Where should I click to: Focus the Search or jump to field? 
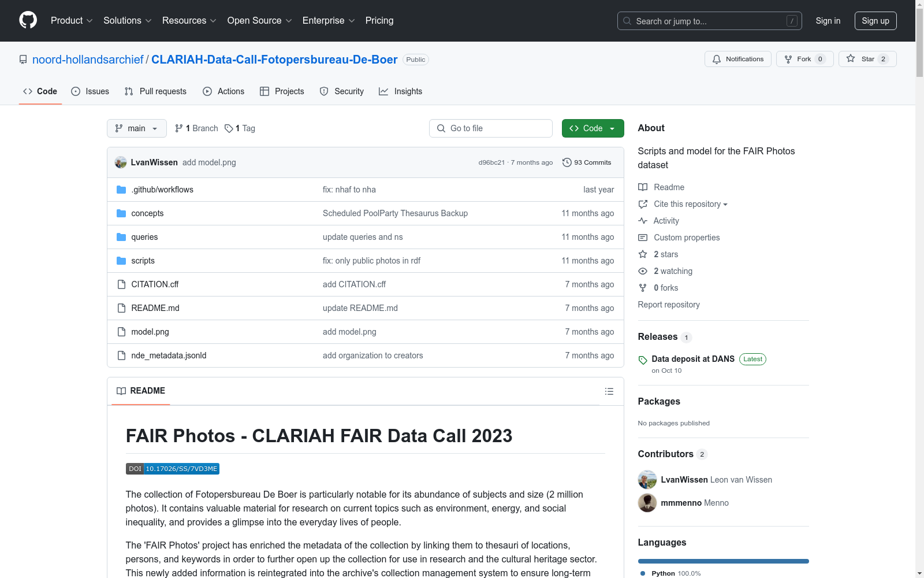pos(710,21)
